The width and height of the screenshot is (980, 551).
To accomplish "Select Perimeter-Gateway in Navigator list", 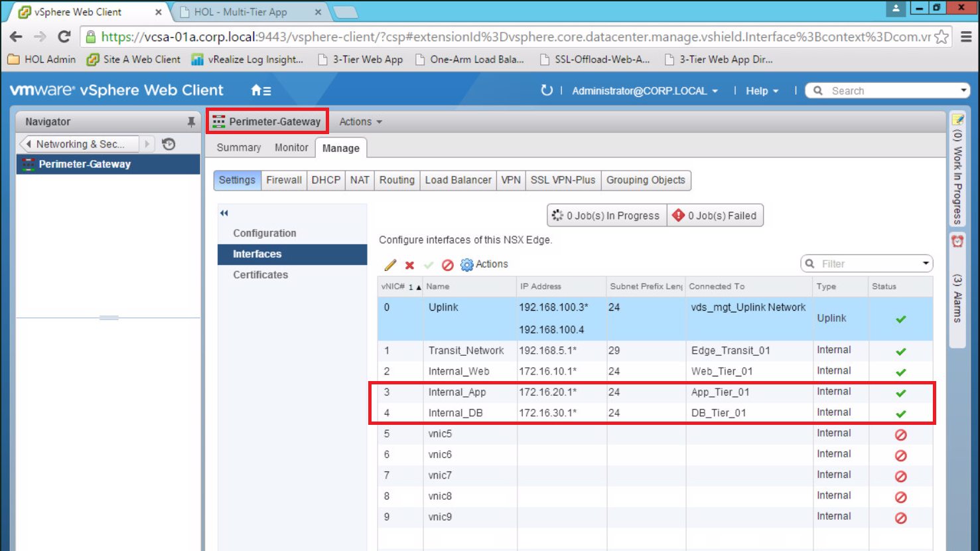I will (x=108, y=165).
